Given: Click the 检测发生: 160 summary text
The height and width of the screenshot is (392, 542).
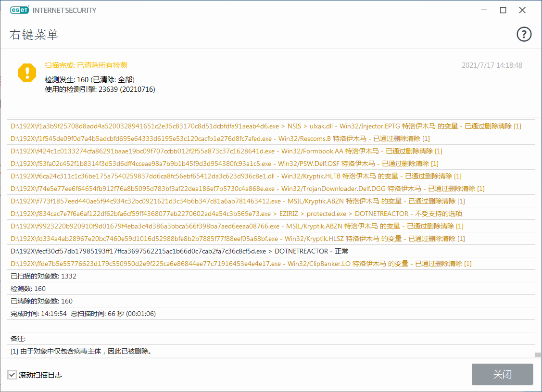Looking at the screenshot, I should click(x=89, y=79).
